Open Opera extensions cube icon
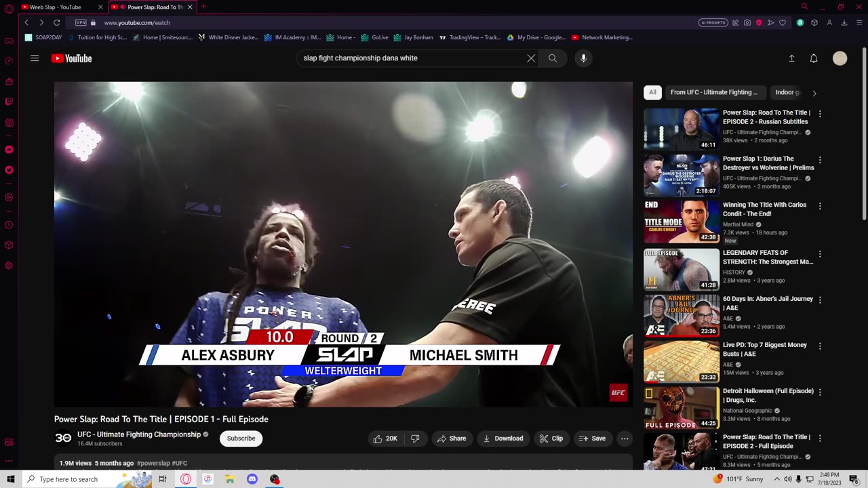This screenshot has height=488, width=868. click(x=814, y=22)
